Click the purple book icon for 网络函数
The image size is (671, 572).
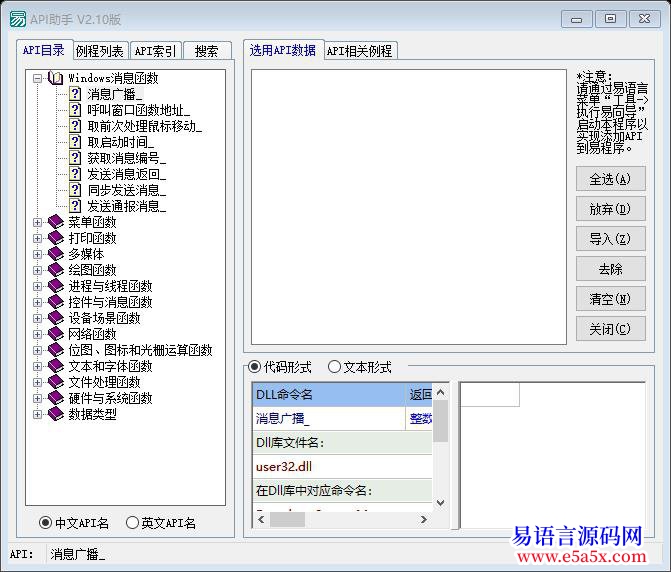56,334
